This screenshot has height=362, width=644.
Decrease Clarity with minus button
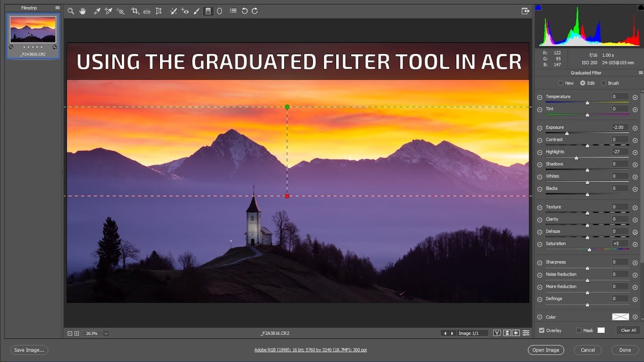(540, 220)
